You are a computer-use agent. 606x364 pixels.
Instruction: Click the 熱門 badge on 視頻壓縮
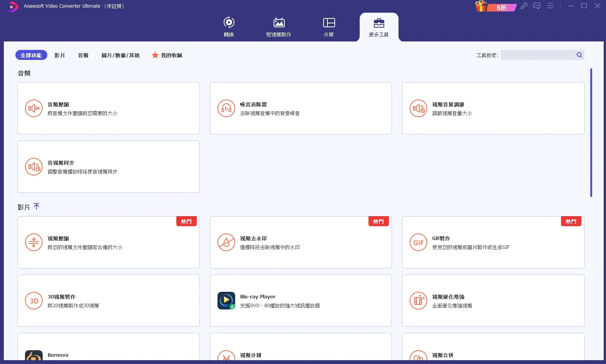(186, 222)
